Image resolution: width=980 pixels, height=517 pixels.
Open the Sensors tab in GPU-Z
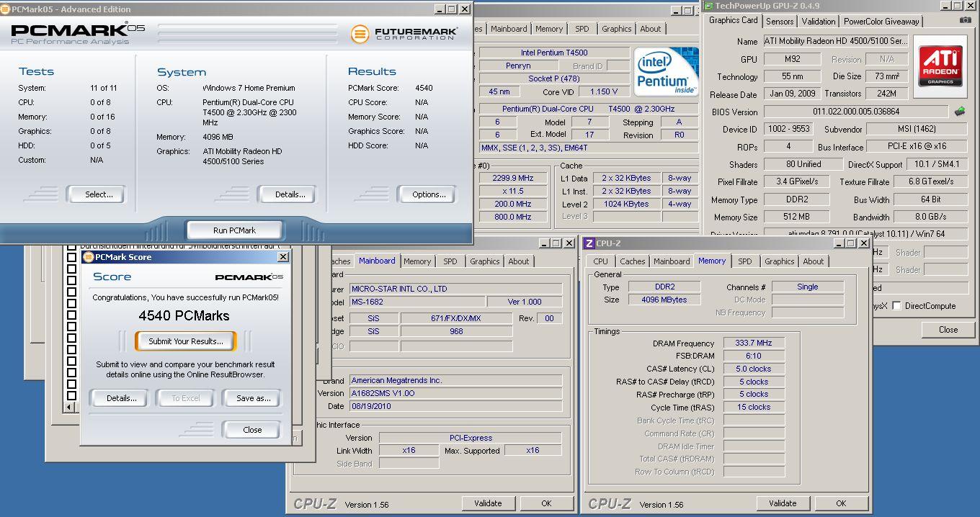click(x=780, y=22)
